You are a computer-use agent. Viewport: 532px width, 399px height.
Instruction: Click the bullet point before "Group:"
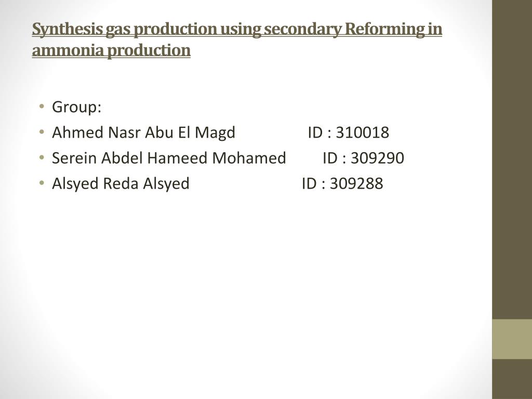pyautogui.click(x=42, y=107)
